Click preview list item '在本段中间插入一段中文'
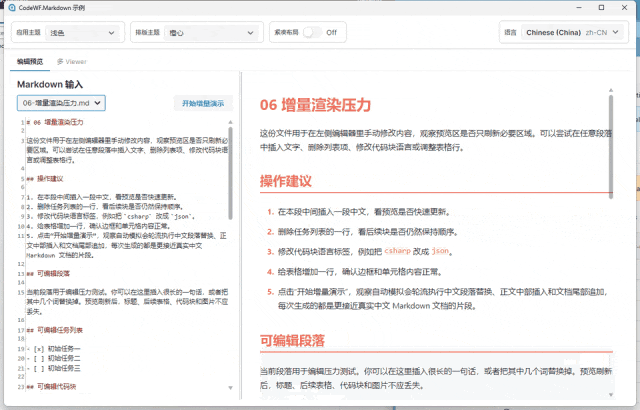The image size is (640, 410). 364,212
